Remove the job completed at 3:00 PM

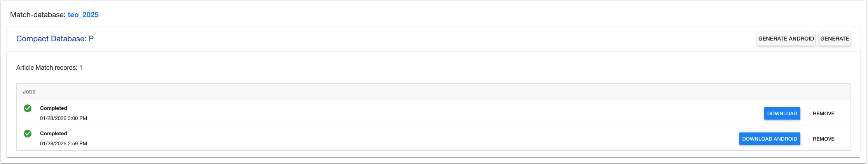tap(823, 113)
